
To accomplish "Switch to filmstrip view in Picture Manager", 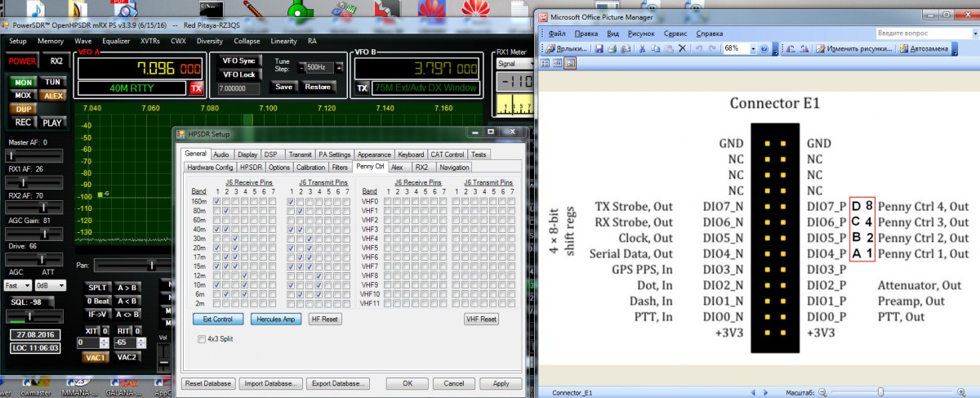I will click(558, 63).
